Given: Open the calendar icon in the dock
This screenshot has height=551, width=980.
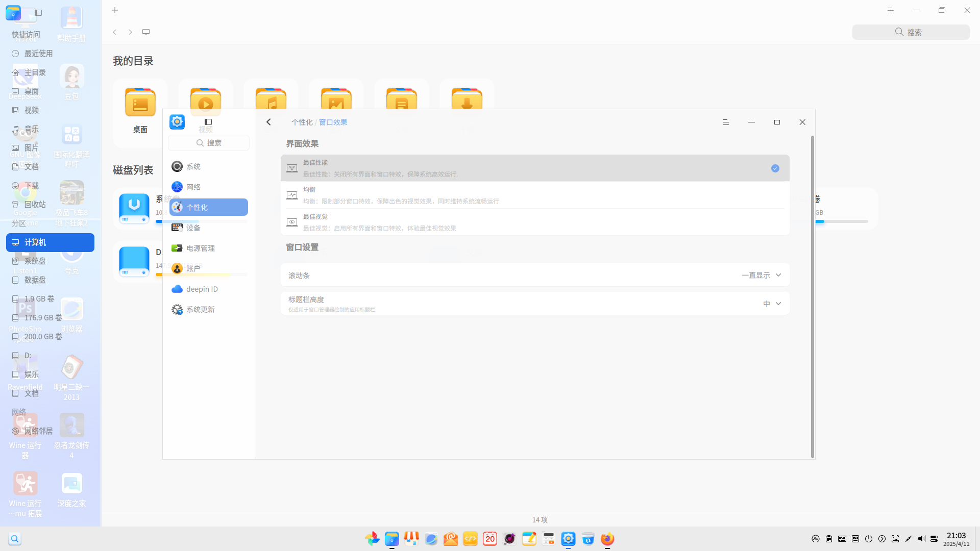Looking at the screenshot, I should 490,539.
